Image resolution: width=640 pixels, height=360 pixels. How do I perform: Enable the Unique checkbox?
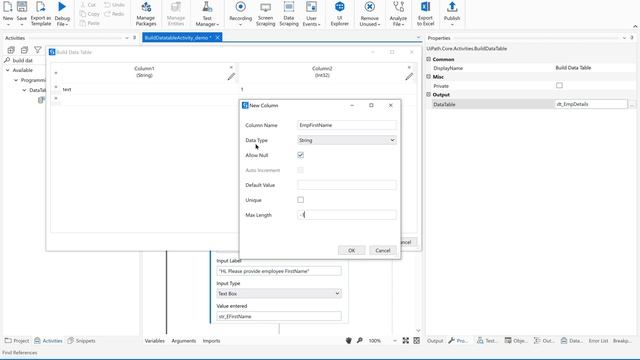coord(300,200)
